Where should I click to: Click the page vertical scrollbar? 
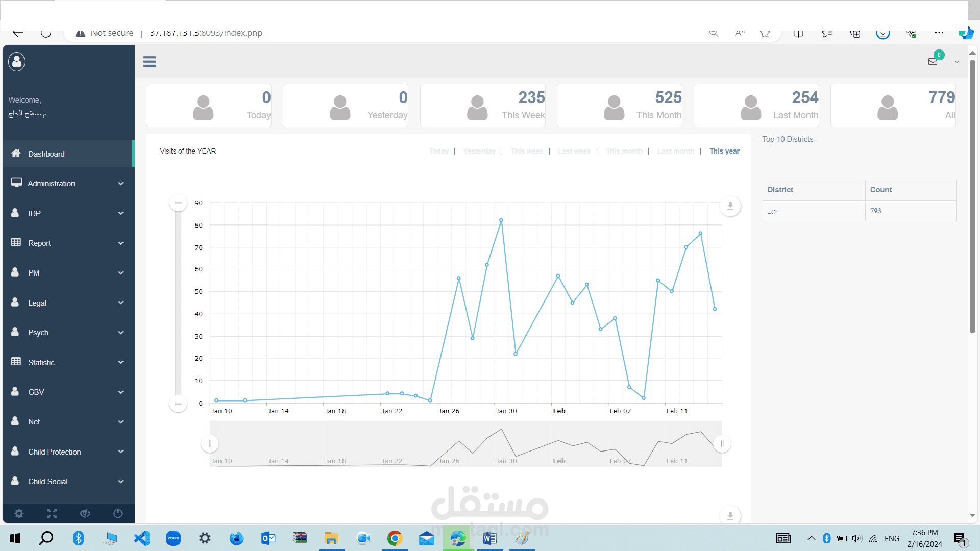(972, 197)
